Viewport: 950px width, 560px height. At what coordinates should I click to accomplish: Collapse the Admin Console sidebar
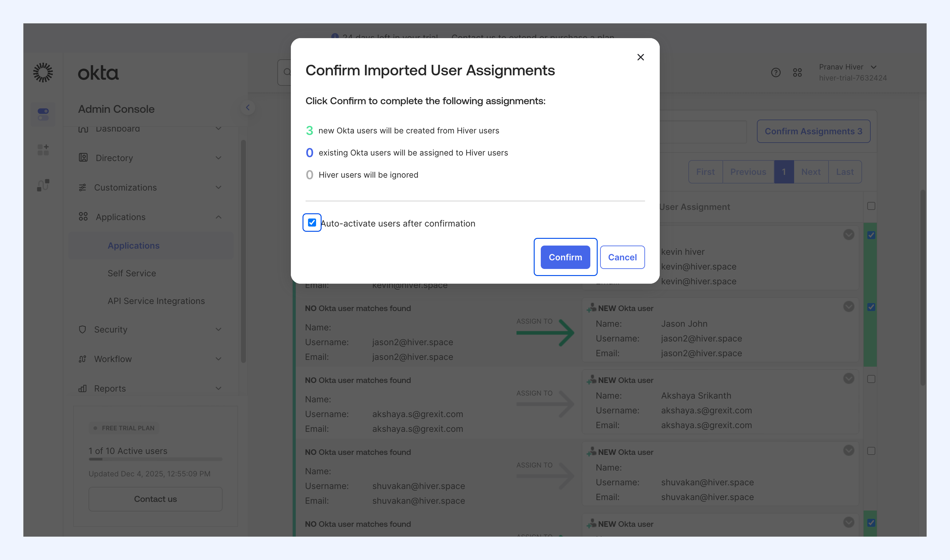tap(247, 108)
